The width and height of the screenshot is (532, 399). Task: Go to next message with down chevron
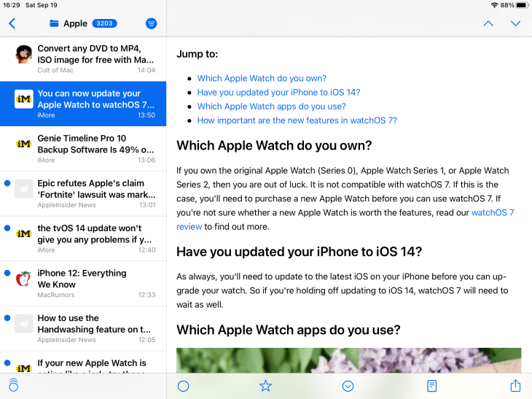[515, 23]
